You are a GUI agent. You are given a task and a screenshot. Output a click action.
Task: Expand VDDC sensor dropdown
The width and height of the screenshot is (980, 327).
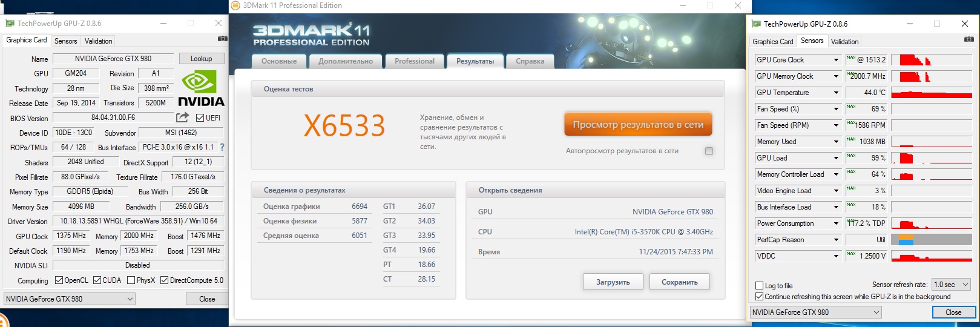click(836, 256)
